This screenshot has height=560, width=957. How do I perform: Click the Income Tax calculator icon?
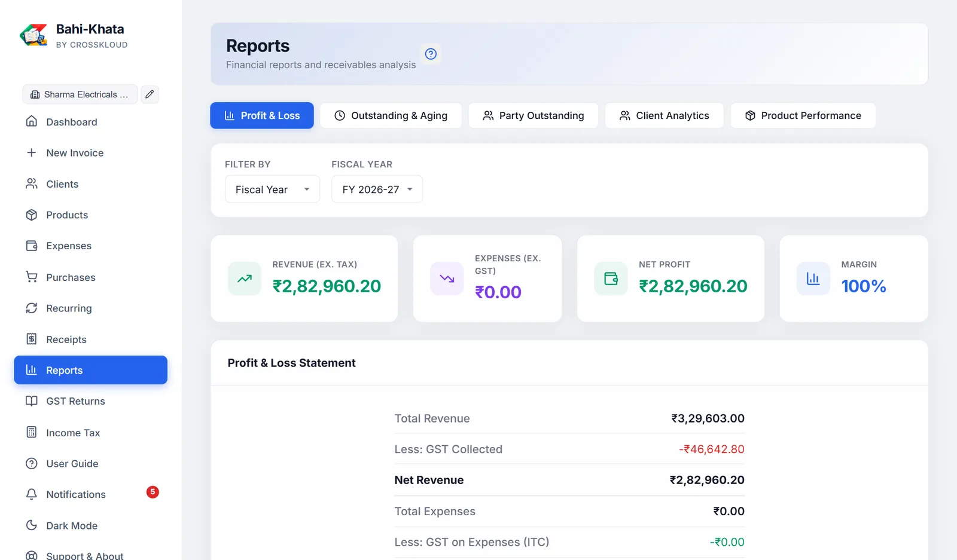pos(32,432)
